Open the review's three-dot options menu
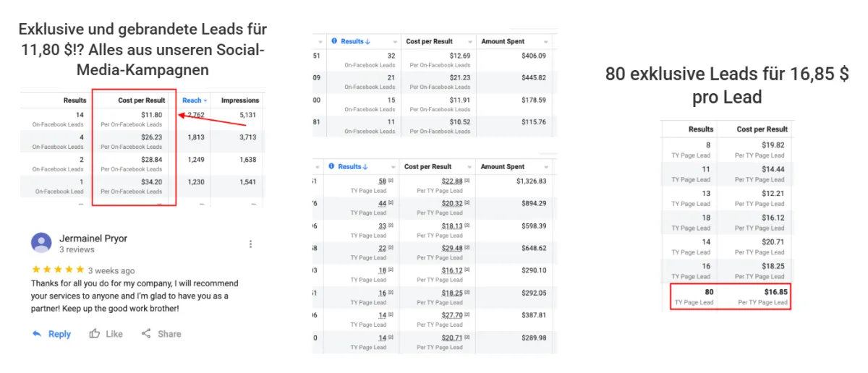The width and height of the screenshot is (868, 373). tap(251, 244)
